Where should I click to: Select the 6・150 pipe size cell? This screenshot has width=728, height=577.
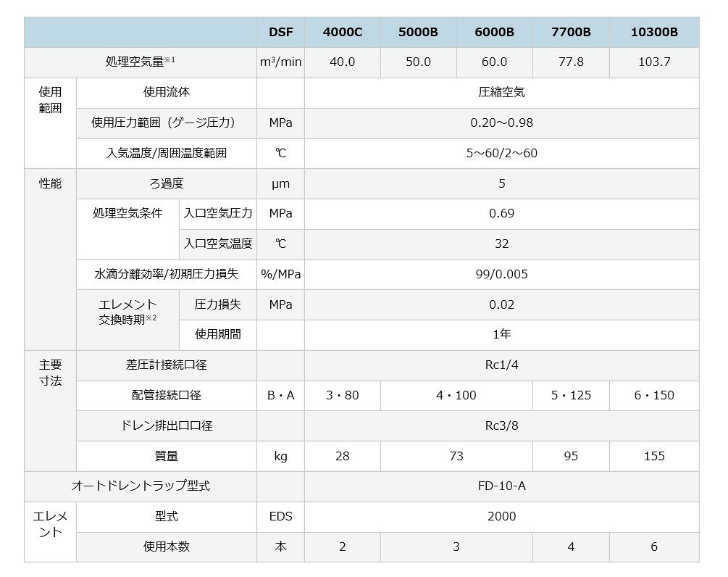click(654, 396)
